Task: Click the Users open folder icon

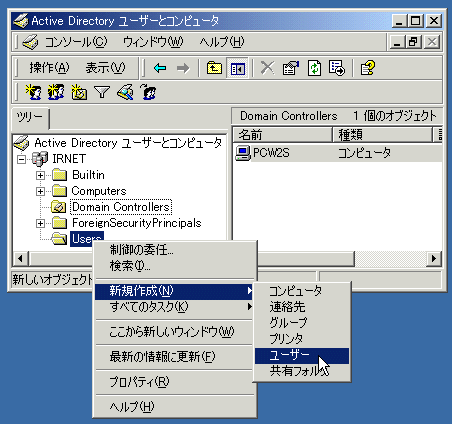Action: pos(60,239)
